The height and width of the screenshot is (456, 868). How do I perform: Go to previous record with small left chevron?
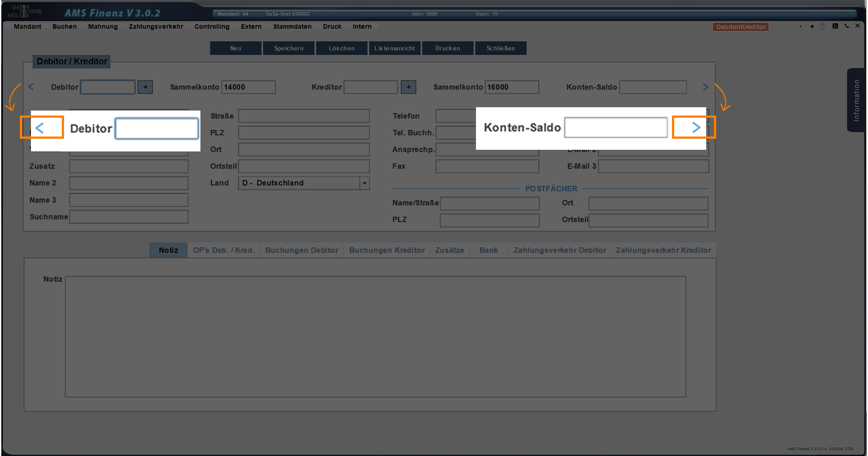point(31,87)
